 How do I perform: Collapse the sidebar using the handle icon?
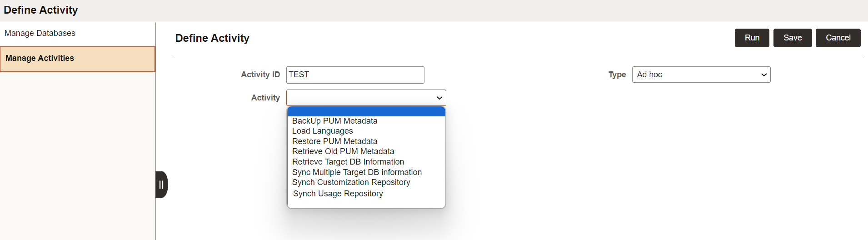click(x=162, y=185)
